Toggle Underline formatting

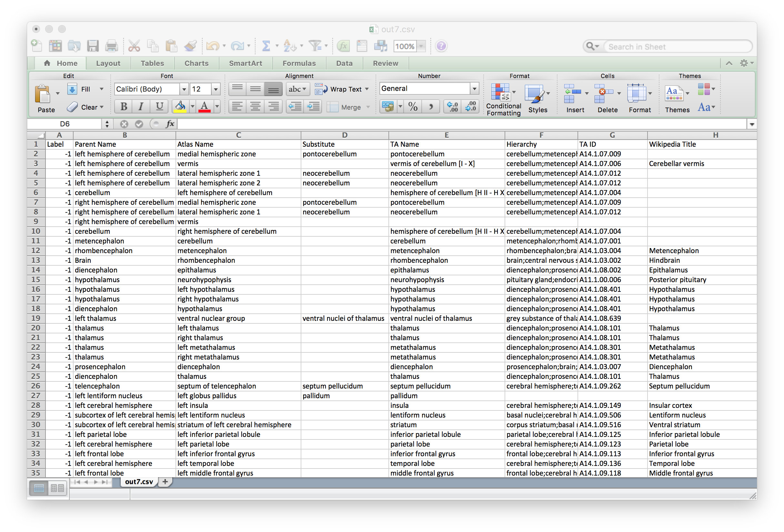(159, 107)
